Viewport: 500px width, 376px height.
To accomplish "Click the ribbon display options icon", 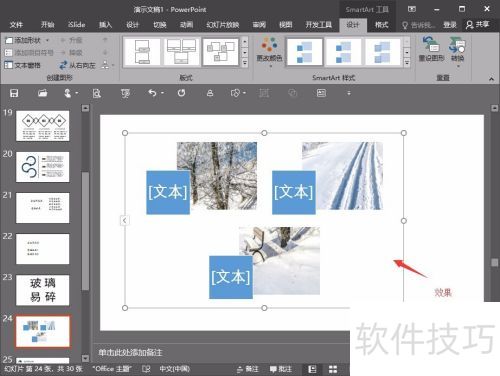I will pyautogui.click(x=412, y=9).
